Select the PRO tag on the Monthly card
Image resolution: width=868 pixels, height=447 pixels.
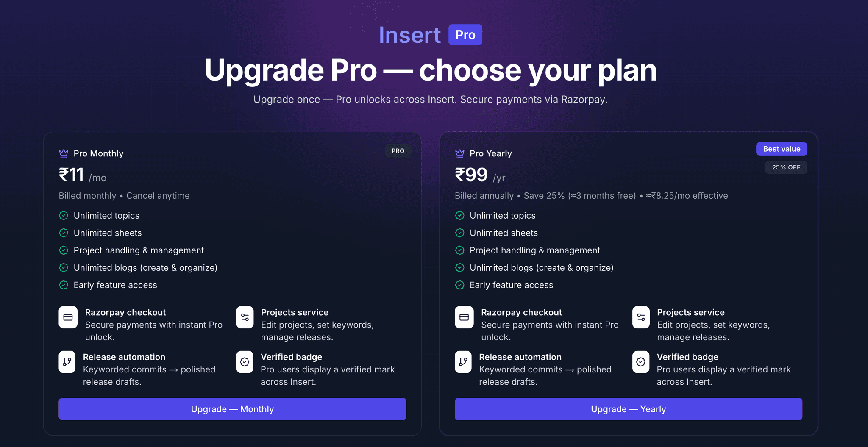pos(398,150)
